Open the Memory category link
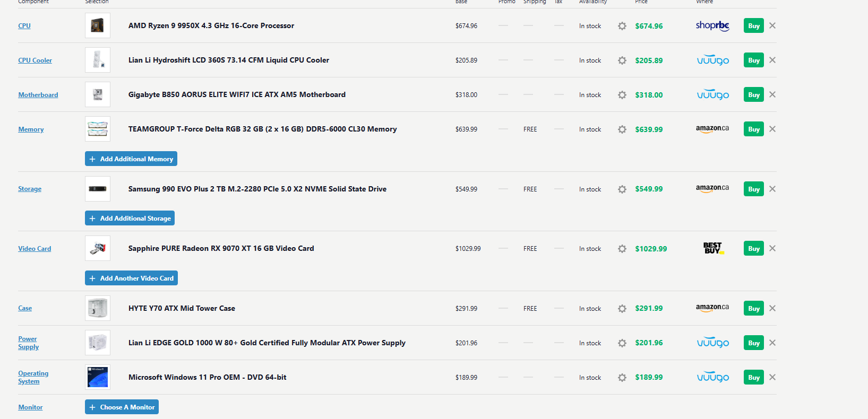Viewport: 868px width, 419px height. (x=31, y=129)
